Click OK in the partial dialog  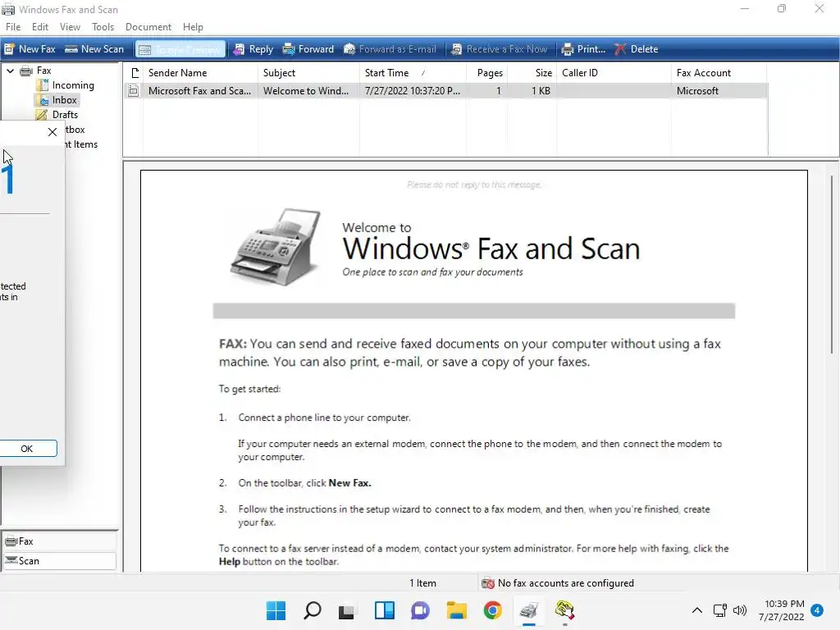[27, 449]
